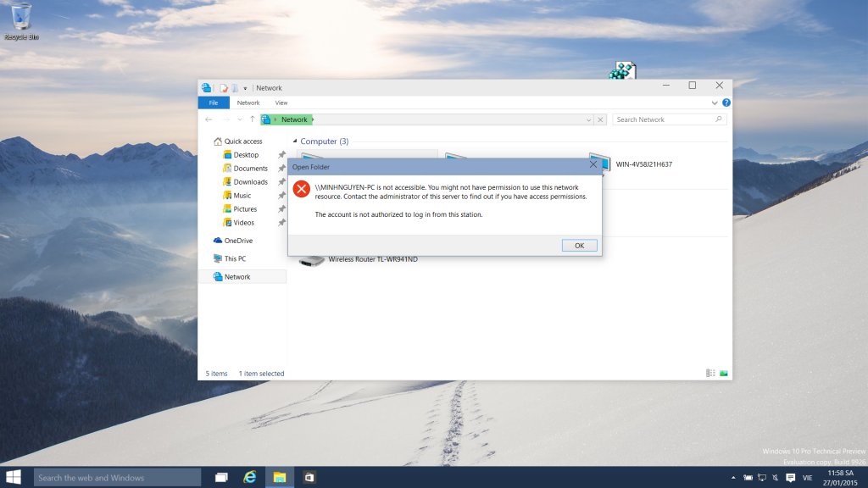Open the File ribbon tab
The image size is (868, 488).
213,103
